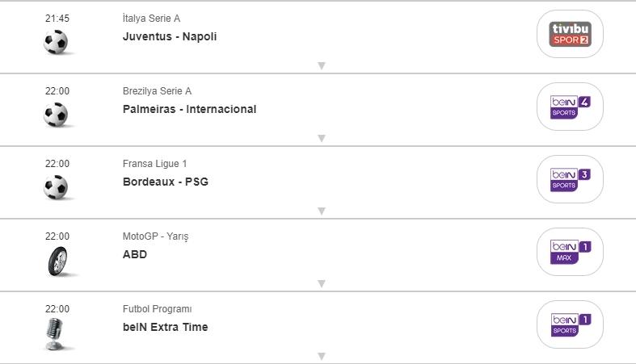
Task: Click the beIN Extra Time program title
Action: [x=165, y=327]
